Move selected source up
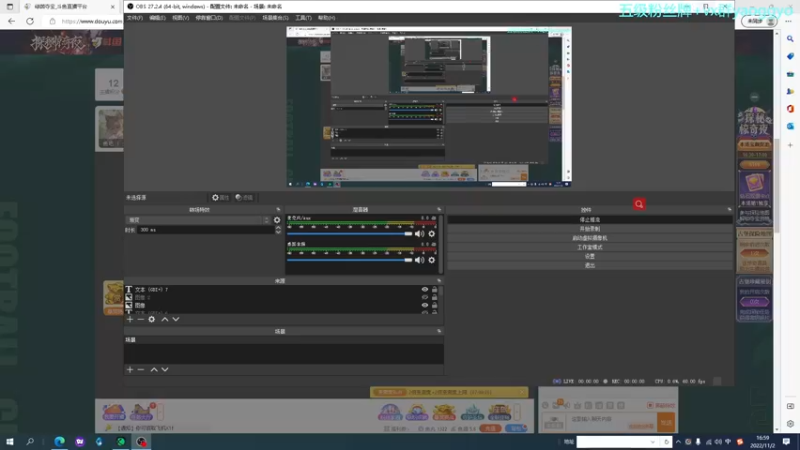Image resolution: width=800 pixels, height=450 pixels. coord(165,319)
